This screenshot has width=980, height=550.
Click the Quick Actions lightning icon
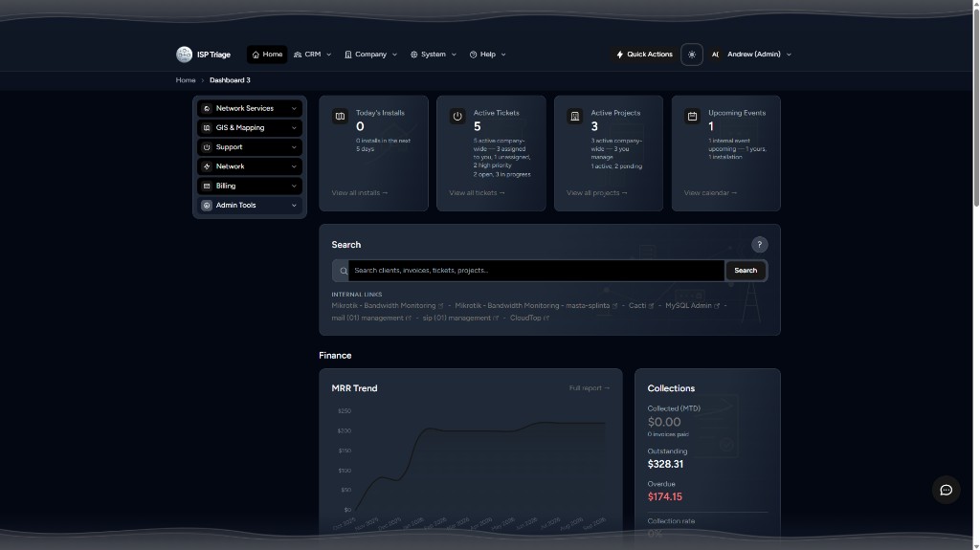(619, 55)
